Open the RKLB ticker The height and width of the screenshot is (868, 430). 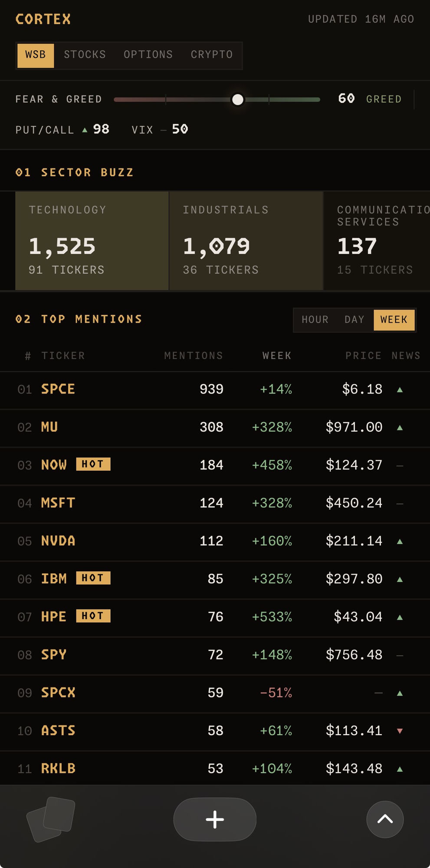58,769
